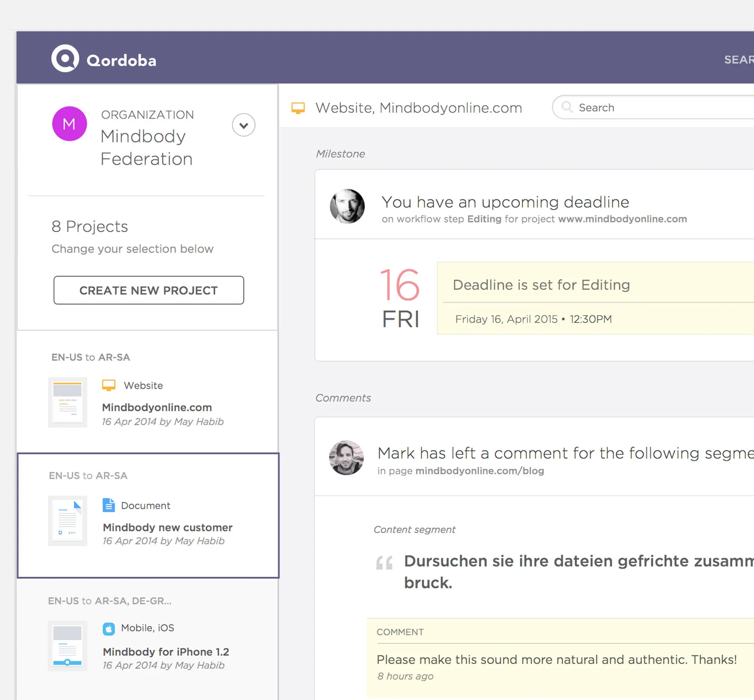Select the Mindbodyonline.com project title
The image size is (754, 700).
pyautogui.click(x=157, y=407)
